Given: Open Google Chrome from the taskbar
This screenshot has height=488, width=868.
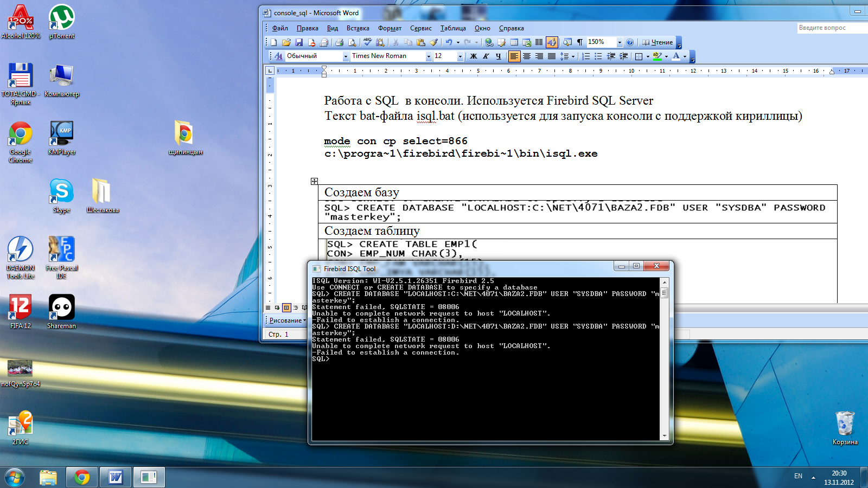Looking at the screenshot, I should [x=82, y=477].
